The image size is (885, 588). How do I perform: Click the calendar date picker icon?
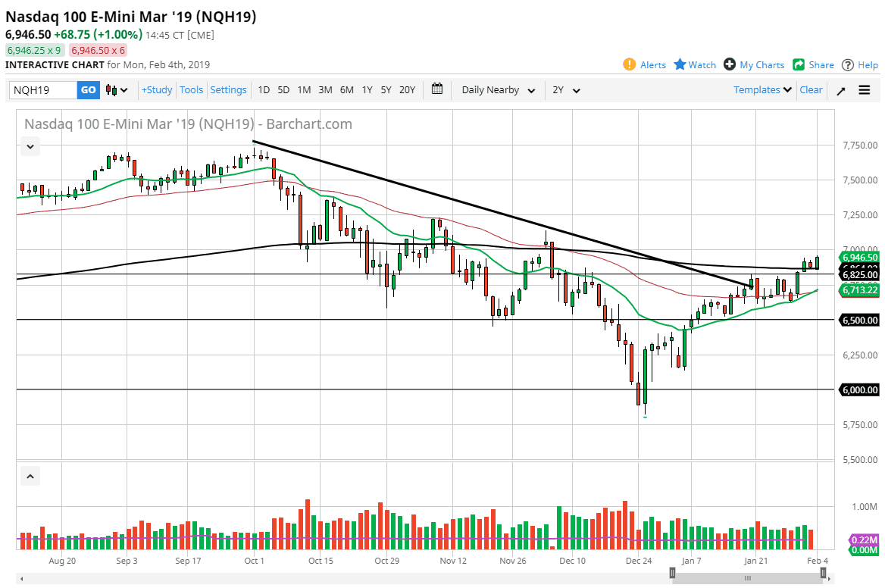click(x=437, y=89)
